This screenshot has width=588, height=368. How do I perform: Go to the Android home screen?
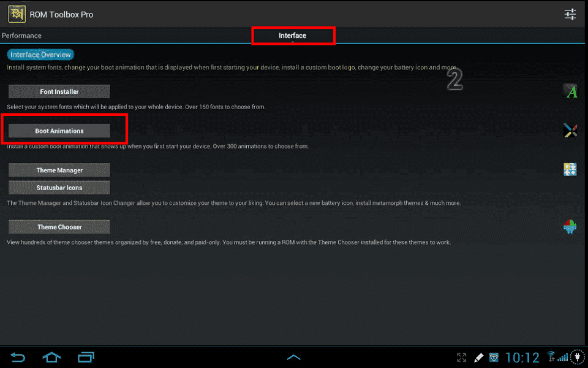click(51, 357)
